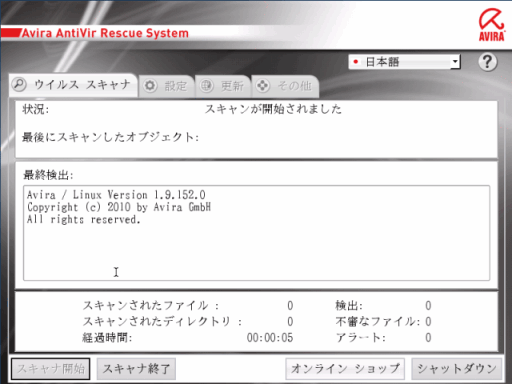Open the 日本語 language dropdown

pyautogui.click(x=404, y=62)
